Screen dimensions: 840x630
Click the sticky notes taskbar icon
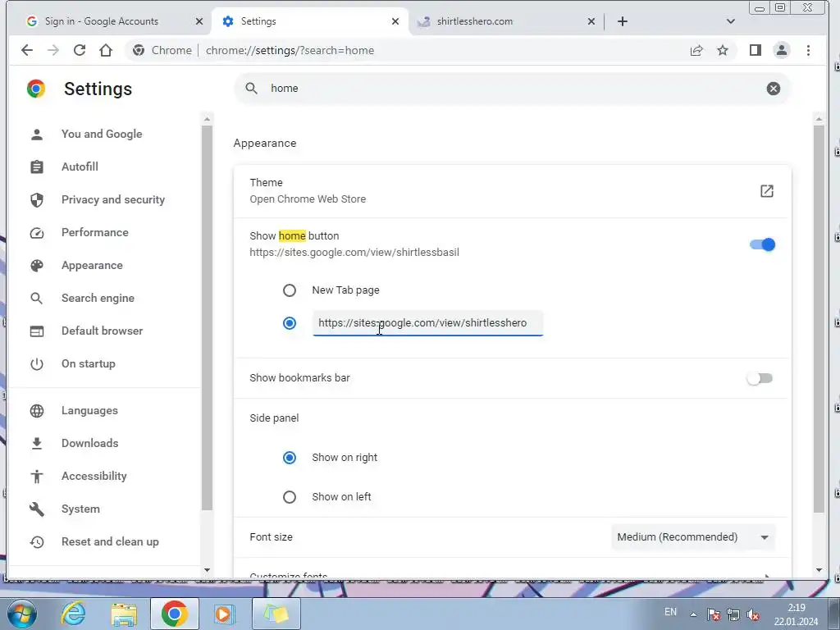[276, 614]
